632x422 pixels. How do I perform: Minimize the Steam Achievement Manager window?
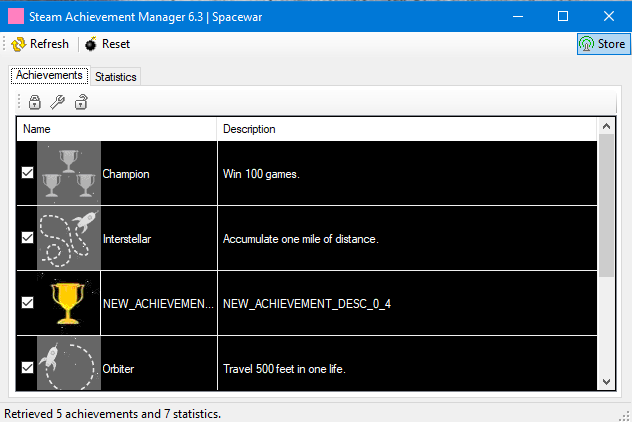(x=518, y=17)
